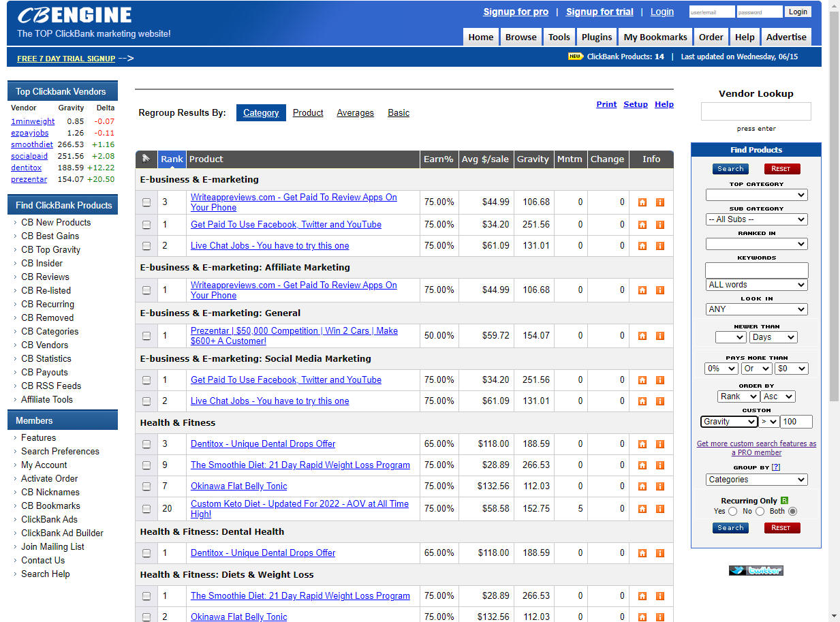Open the ALL words keyword dropdown
The width and height of the screenshot is (840, 622).
point(757,285)
